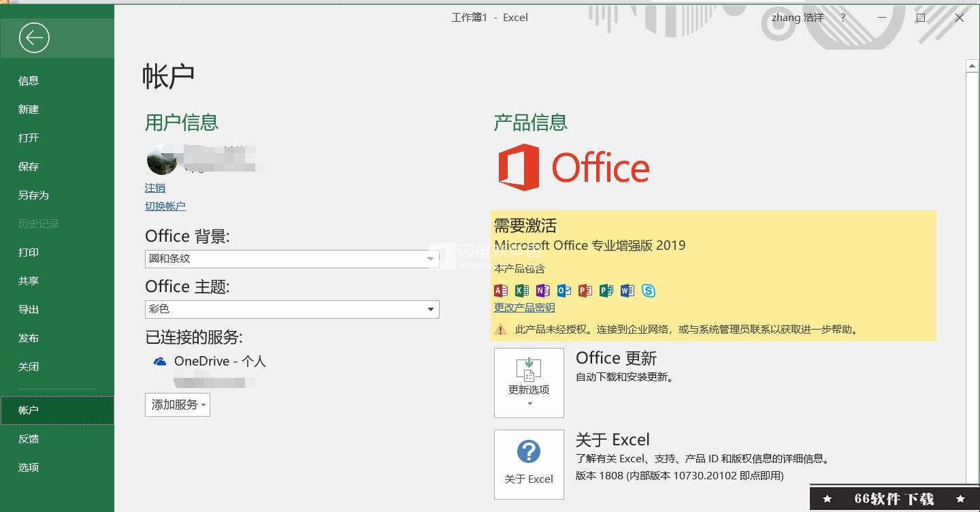This screenshot has width=980, height=512.
Task: Choose 保存 in the sidebar
Action: (57, 166)
